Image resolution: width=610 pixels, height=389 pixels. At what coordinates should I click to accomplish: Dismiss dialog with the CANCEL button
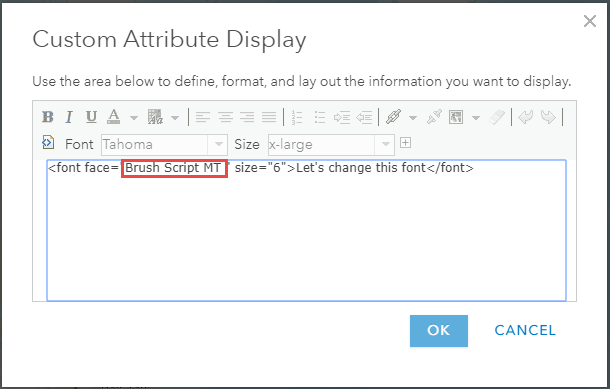coord(525,331)
